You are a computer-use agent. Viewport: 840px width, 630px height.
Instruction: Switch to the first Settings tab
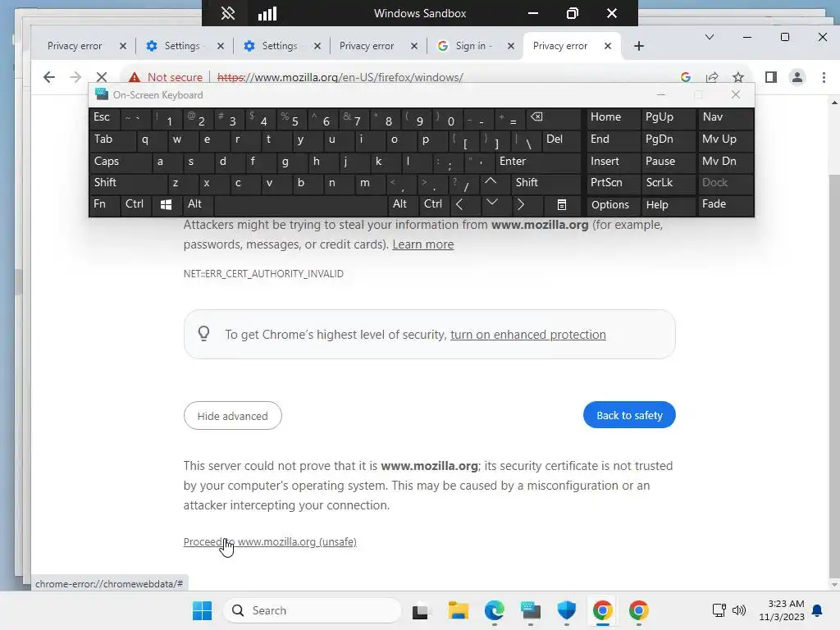point(181,46)
